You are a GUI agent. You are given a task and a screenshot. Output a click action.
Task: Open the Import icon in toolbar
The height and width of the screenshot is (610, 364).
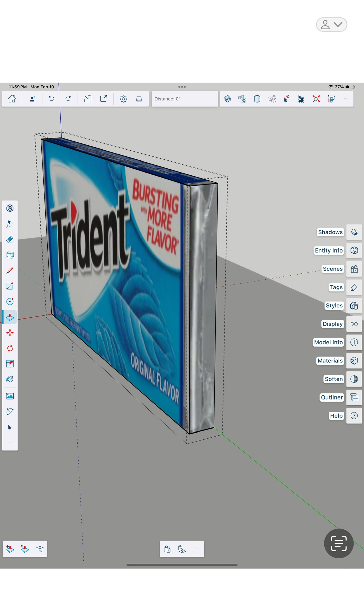coord(88,99)
